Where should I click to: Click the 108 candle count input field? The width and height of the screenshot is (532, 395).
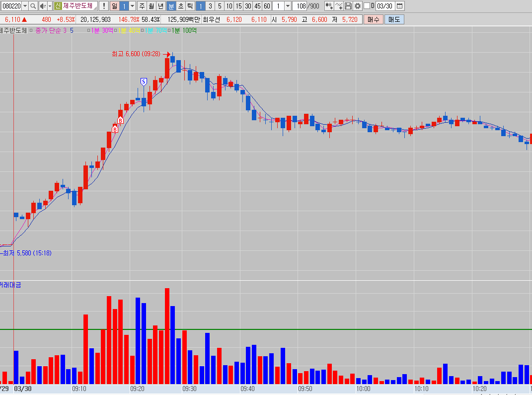point(300,6)
